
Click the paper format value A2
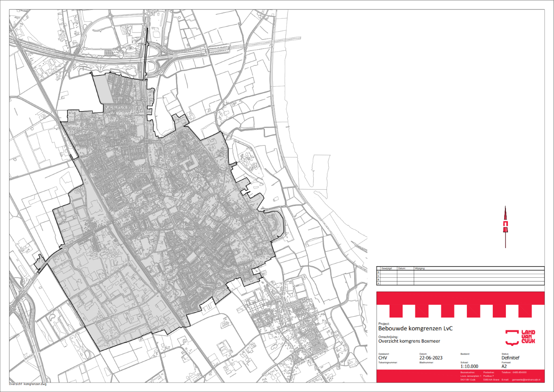pyautogui.click(x=504, y=366)
